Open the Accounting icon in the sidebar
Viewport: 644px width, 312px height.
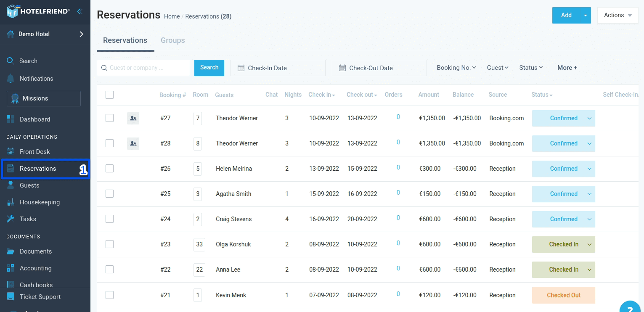(11, 268)
